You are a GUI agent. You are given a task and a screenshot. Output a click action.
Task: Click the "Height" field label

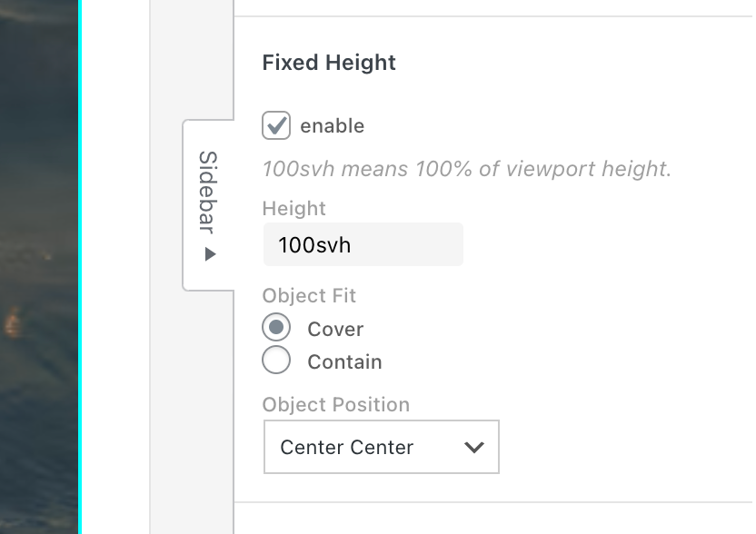[x=293, y=208]
